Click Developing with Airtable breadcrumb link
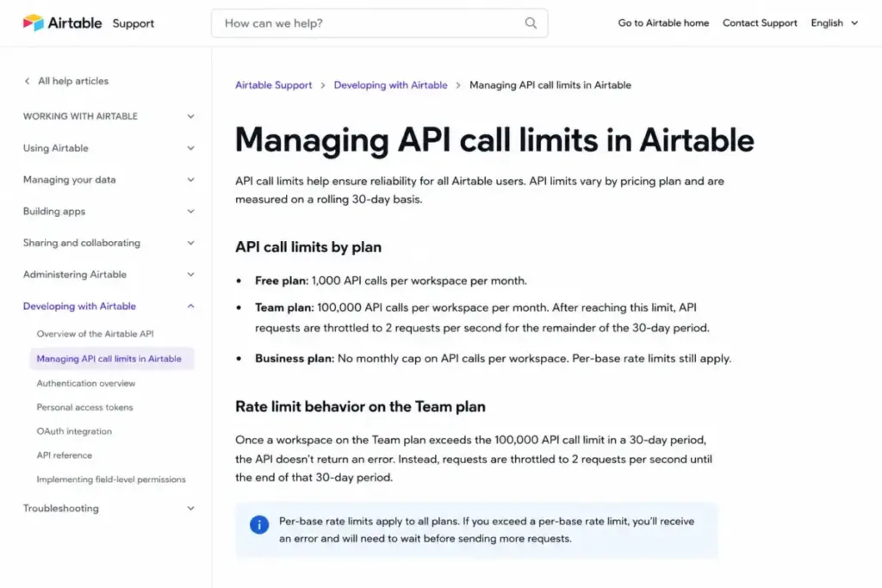 tap(390, 85)
